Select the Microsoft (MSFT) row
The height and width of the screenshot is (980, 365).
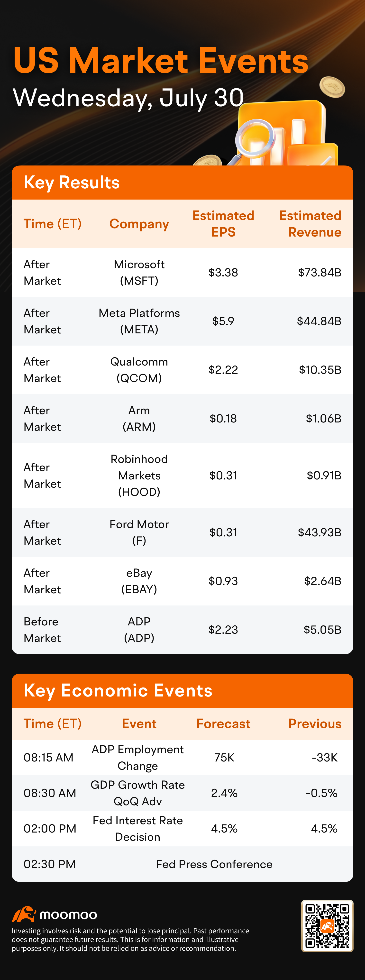pyautogui.click(x=182, y=272)
